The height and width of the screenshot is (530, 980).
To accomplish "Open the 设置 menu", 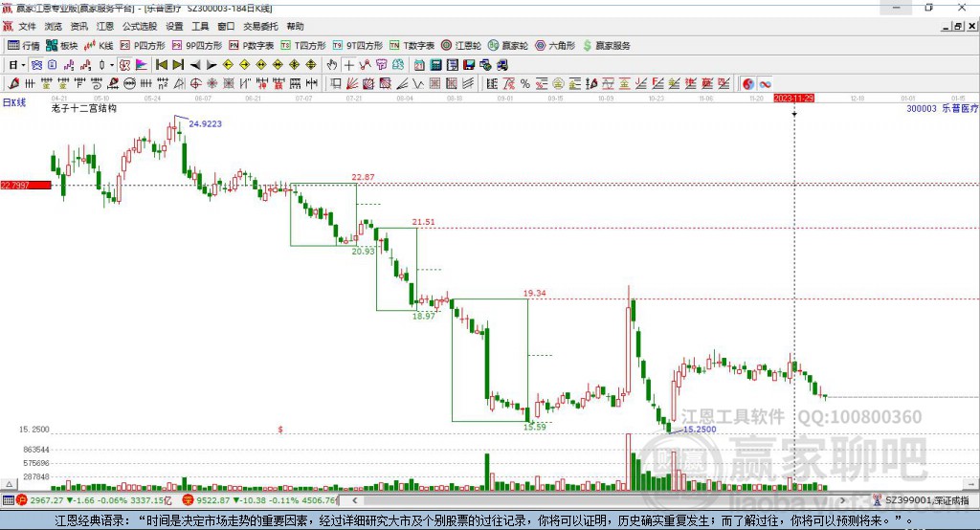I will (174, 26).
